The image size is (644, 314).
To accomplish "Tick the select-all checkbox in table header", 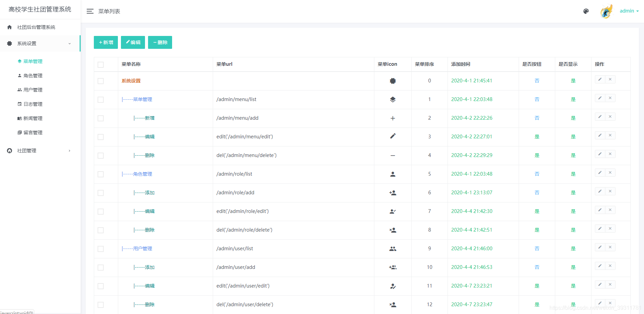I will point(101,64).
